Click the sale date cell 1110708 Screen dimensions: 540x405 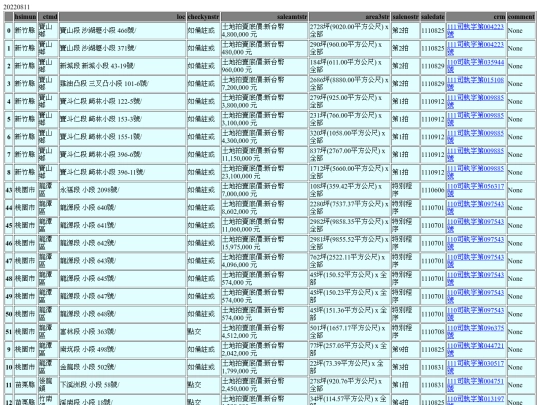433,332
